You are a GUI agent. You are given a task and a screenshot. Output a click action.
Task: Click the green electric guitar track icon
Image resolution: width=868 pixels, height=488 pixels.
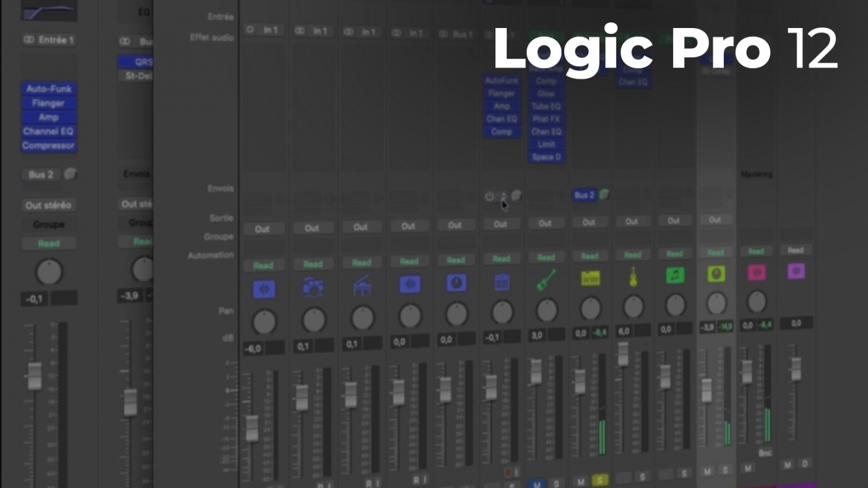coord(546,280)
